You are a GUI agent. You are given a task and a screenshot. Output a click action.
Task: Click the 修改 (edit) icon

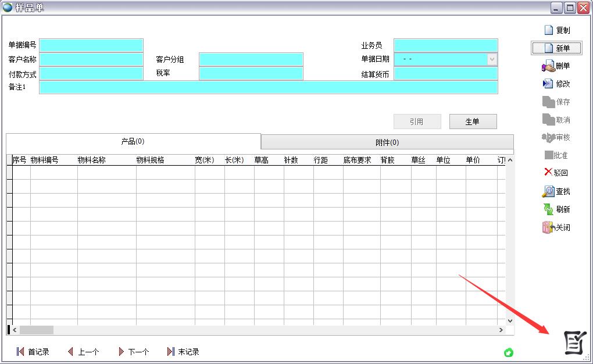[x=548, y=84]
